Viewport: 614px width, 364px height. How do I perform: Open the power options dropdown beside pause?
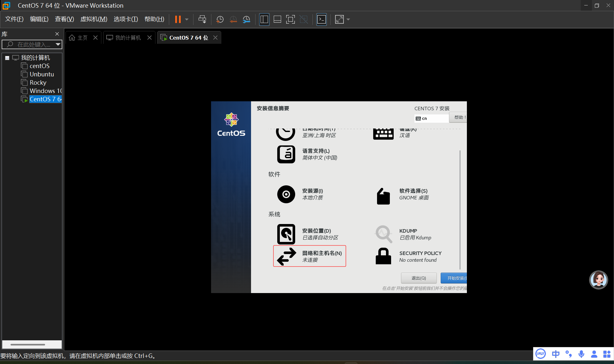[x=187, y=19]
